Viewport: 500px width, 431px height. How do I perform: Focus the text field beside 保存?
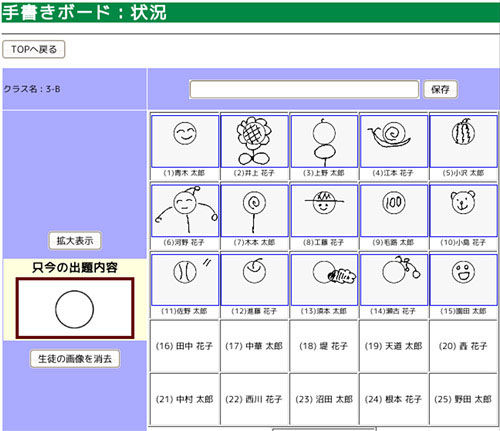304,89
